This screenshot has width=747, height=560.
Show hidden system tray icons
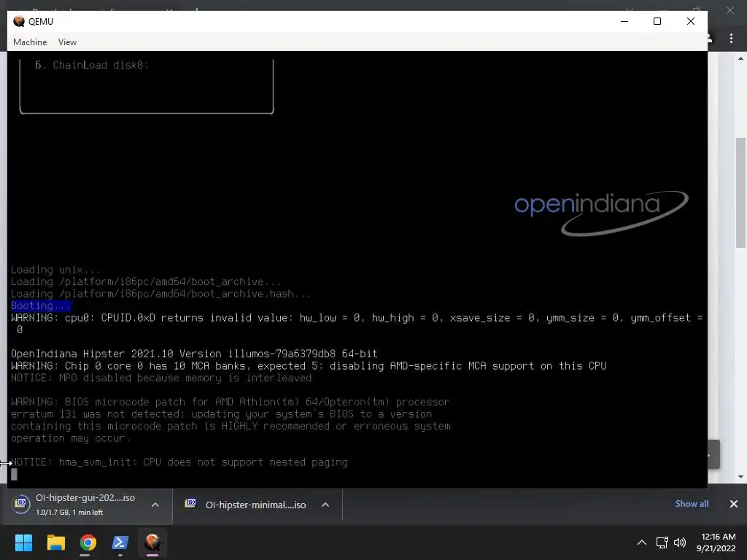point(642,542)
